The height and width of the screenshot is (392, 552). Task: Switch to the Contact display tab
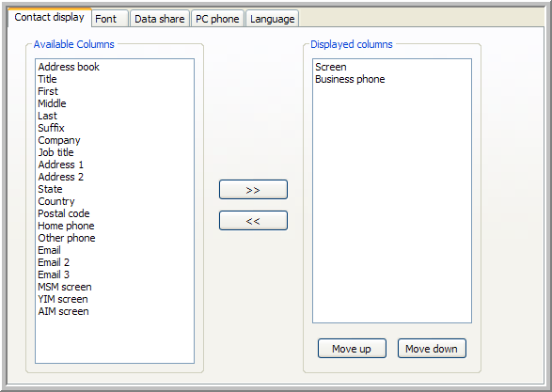[x=49, y=17]
